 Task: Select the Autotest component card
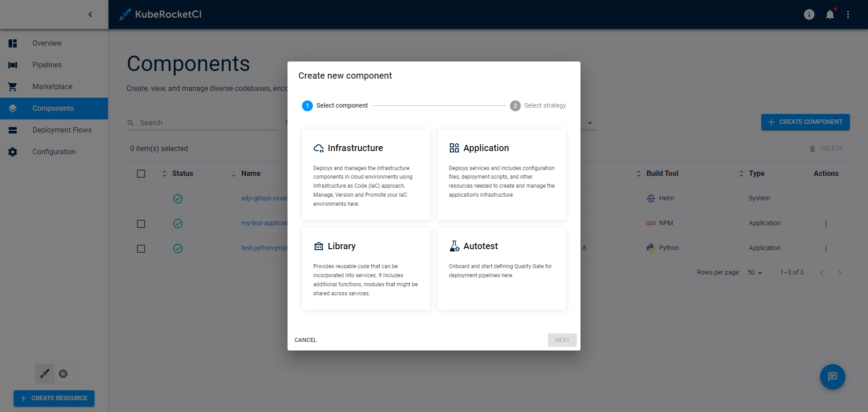[502, 269]
